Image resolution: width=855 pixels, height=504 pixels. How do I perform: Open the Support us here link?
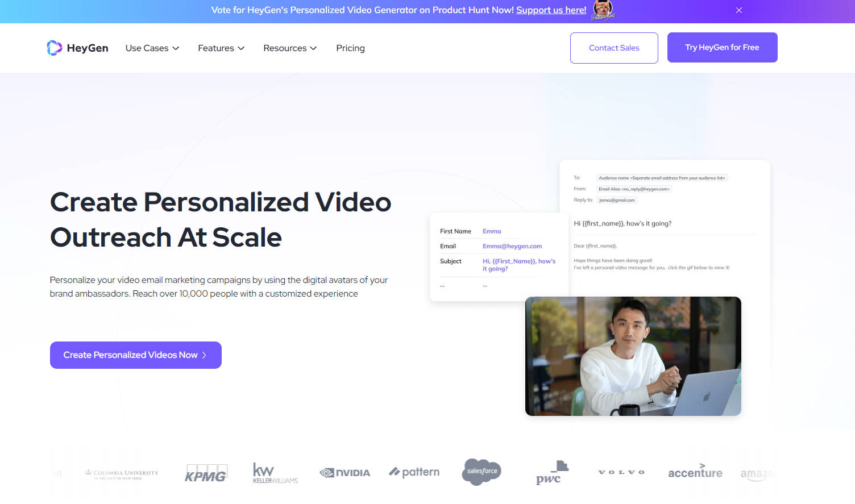551,10
